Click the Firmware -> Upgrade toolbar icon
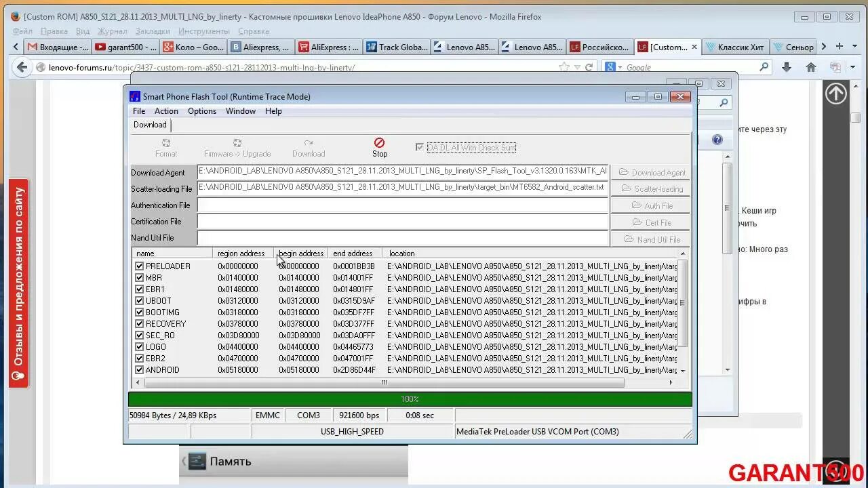Viewport: 868px width, 488px height. (237, 143)
